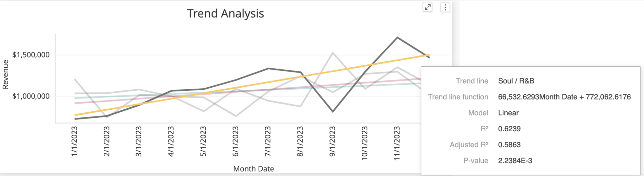Open the three-dot more options menu
This screenshot has height=176, width=644.
tap(445, 7)
